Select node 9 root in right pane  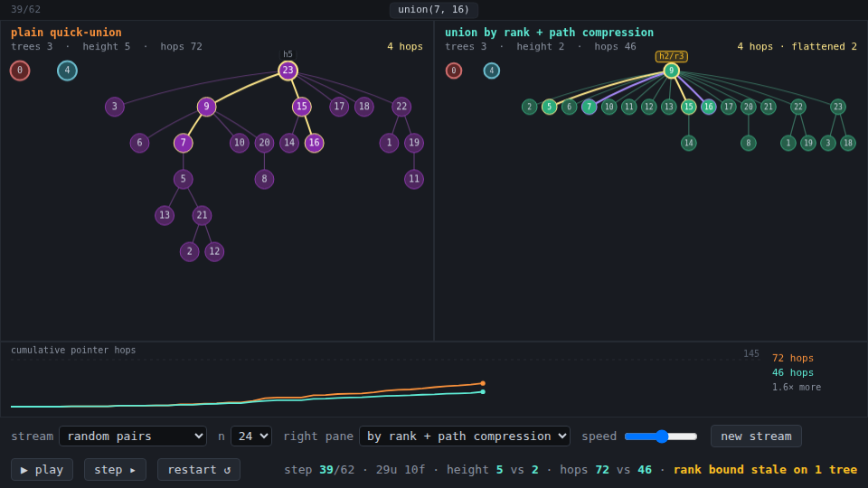pyautogui.click(x=671, y=70)
